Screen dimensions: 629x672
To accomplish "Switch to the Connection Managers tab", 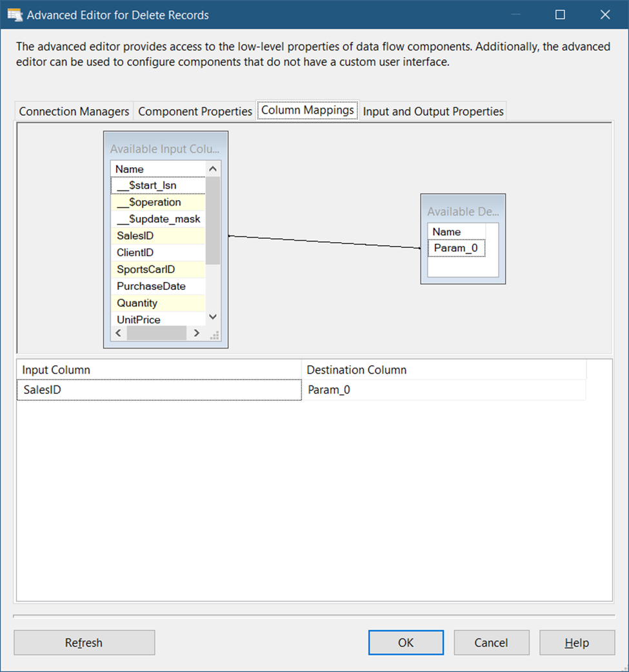I will (x=74, y=111).
